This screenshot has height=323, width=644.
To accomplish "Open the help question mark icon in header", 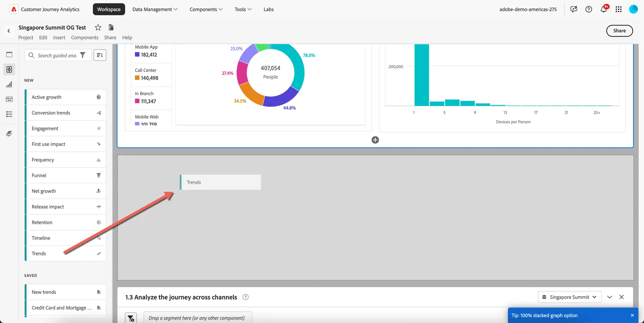I will [589, 9].
